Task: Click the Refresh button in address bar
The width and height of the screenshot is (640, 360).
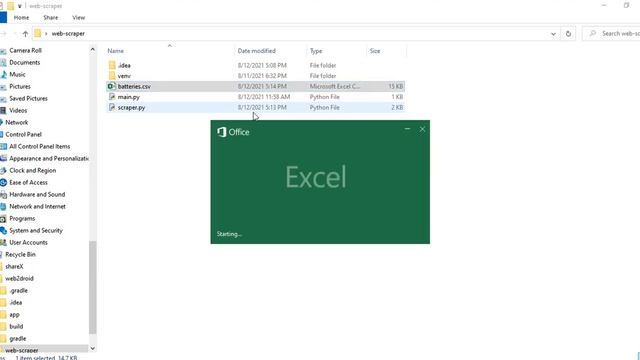Action: pyautogui.click(x=568, y=34)
